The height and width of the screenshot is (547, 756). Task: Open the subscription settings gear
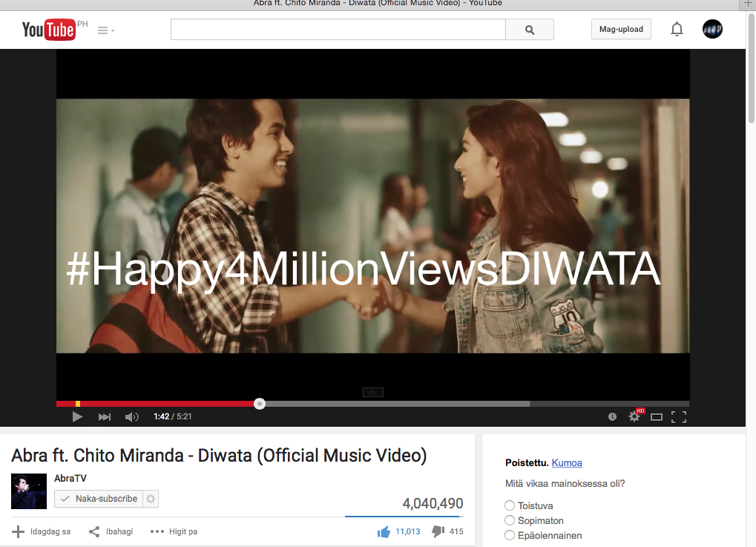point(151,499)
